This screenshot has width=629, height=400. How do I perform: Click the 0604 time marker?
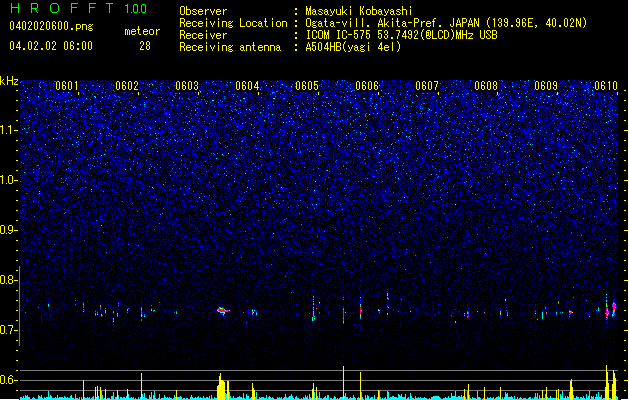(247, 86)
